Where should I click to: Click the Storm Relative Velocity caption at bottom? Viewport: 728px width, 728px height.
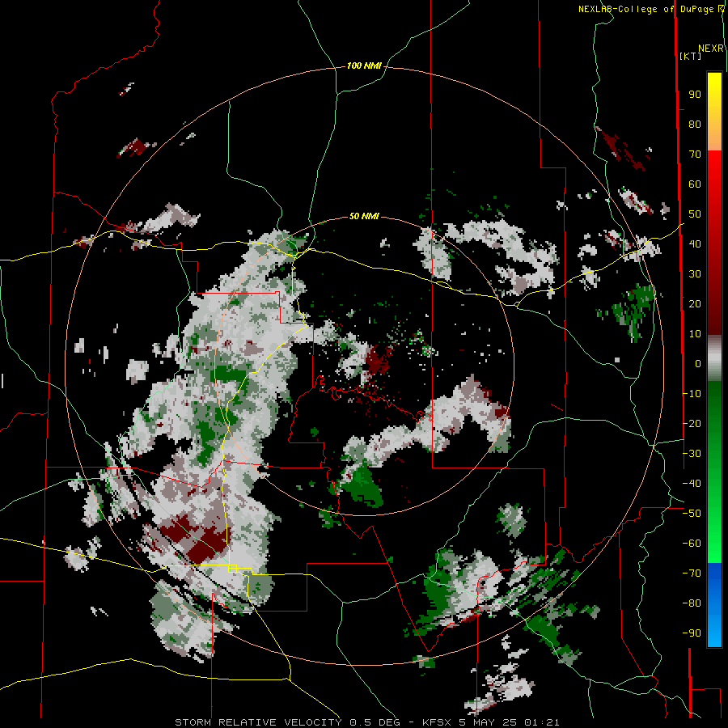pyautogui.click(x=367, y=722)
